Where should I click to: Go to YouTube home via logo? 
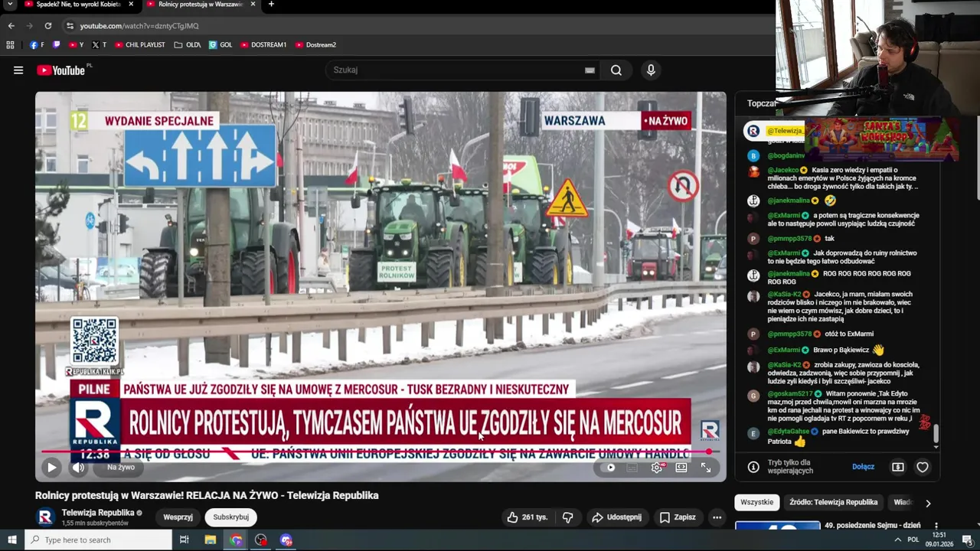(x=60, y=70)
